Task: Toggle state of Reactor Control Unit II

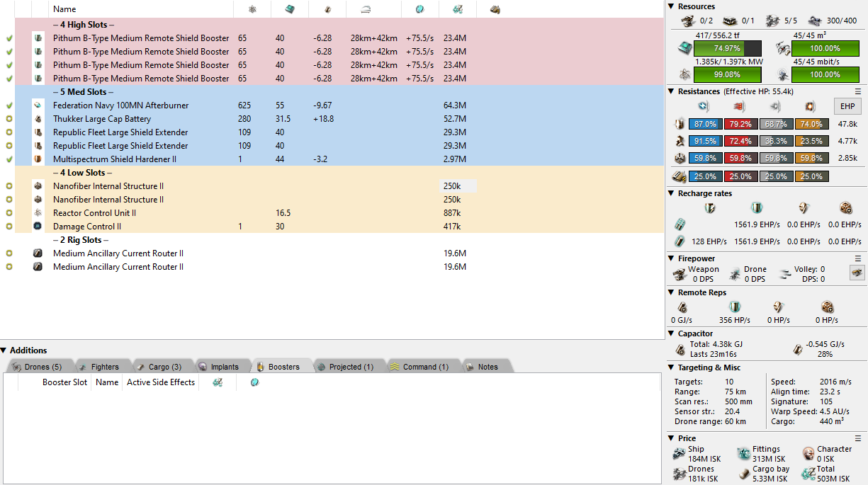Action: pos(9,213)
